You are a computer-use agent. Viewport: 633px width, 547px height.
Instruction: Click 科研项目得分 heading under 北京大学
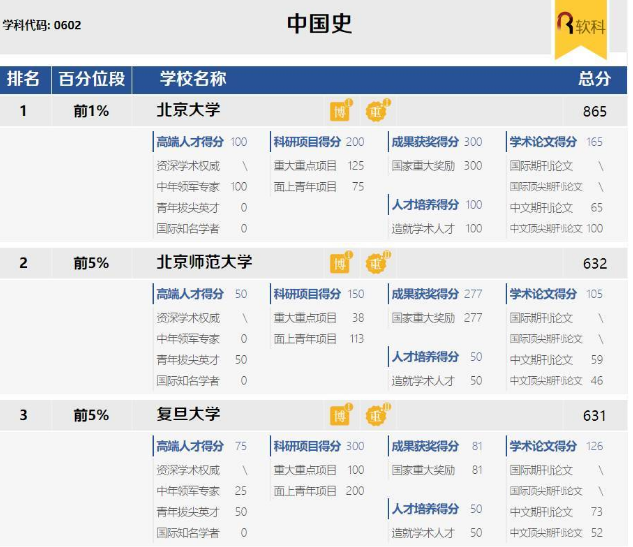[307, 142]
